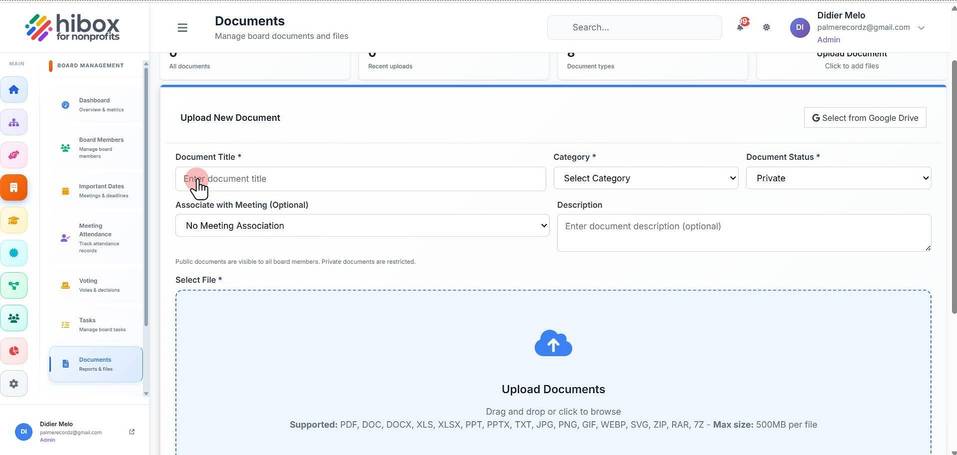Open Tasks menu item
The image size is (957, 455).
point(95,324)
